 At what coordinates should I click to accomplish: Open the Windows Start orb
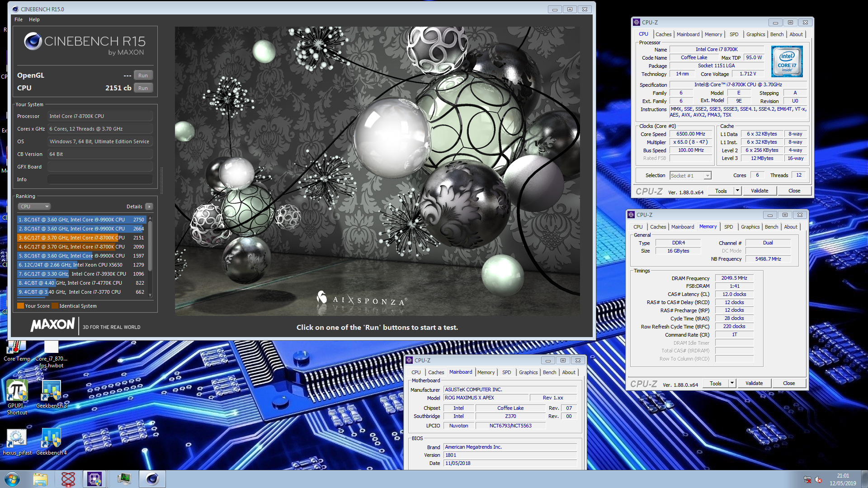click(x=12, y=479)
